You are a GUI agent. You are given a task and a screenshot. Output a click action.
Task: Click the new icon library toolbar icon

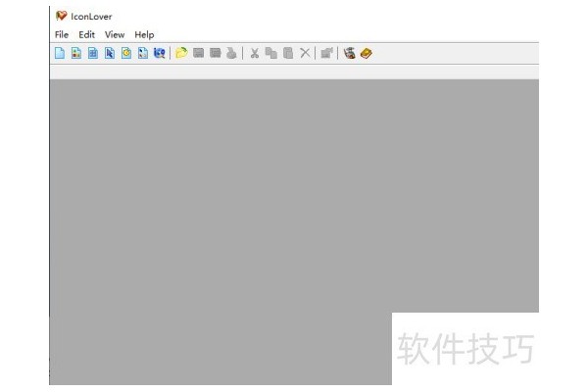click(x=76, y=53)
